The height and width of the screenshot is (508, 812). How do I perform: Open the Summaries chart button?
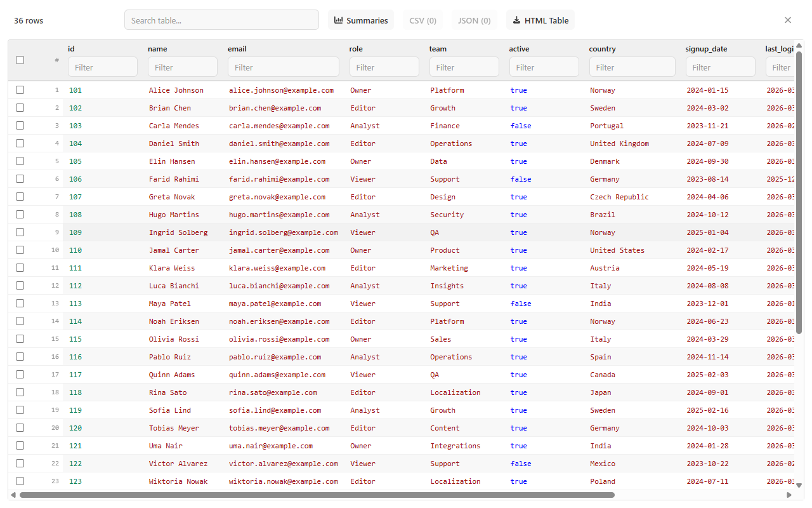[361, 20]
